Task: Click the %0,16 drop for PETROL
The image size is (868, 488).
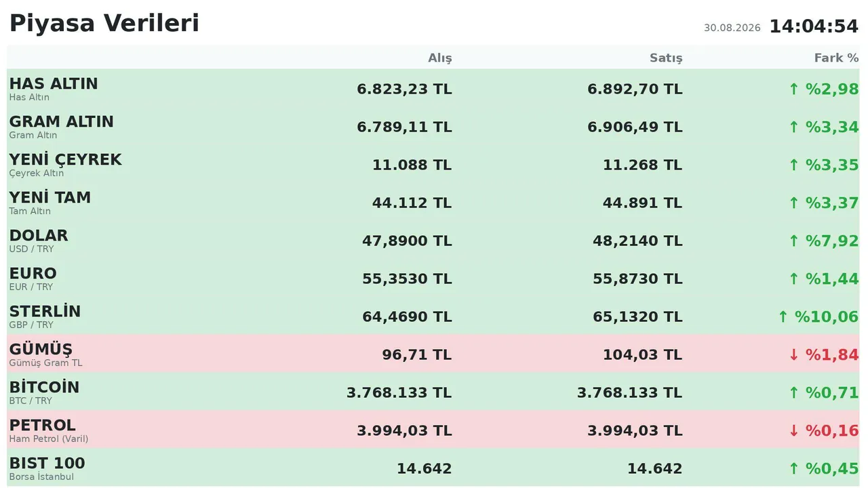Action: [x=823, y=430]
